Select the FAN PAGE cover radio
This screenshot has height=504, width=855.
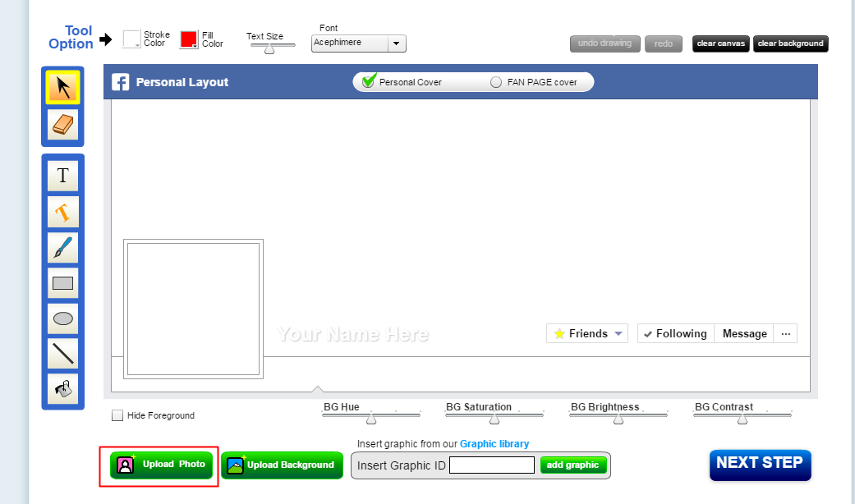495,82
